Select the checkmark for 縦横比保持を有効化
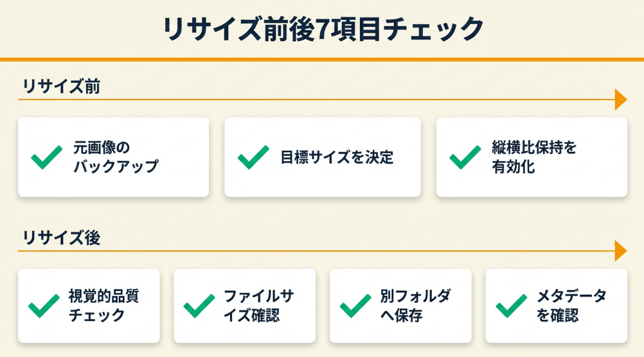Image resolution: width=644 pixels, height=357 pixels. click(x=465, y=157)
